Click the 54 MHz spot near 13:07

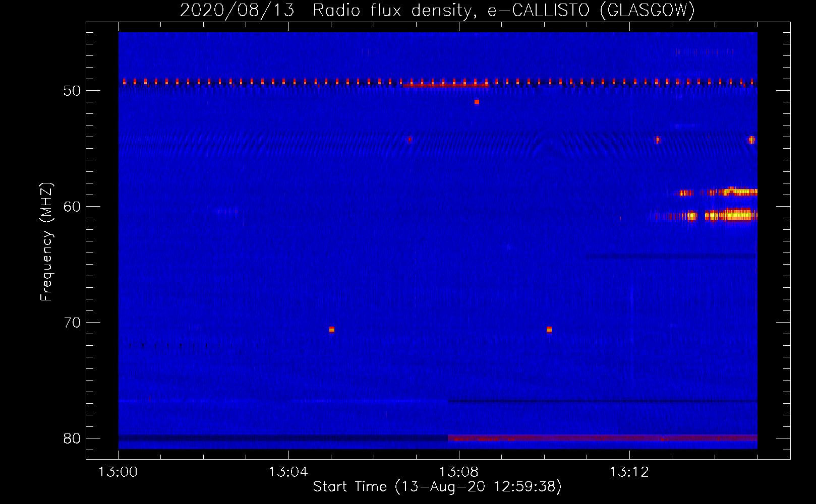click(410, 140)
